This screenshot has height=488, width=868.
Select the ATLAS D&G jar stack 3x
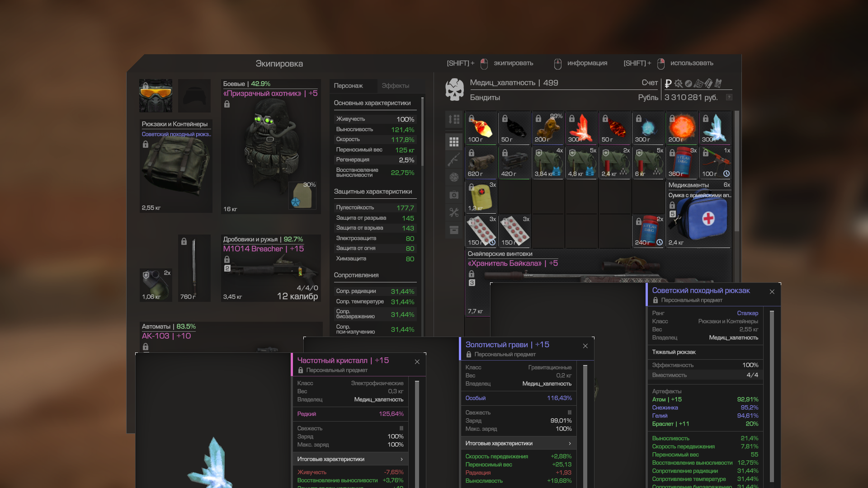tap(682, 162)
